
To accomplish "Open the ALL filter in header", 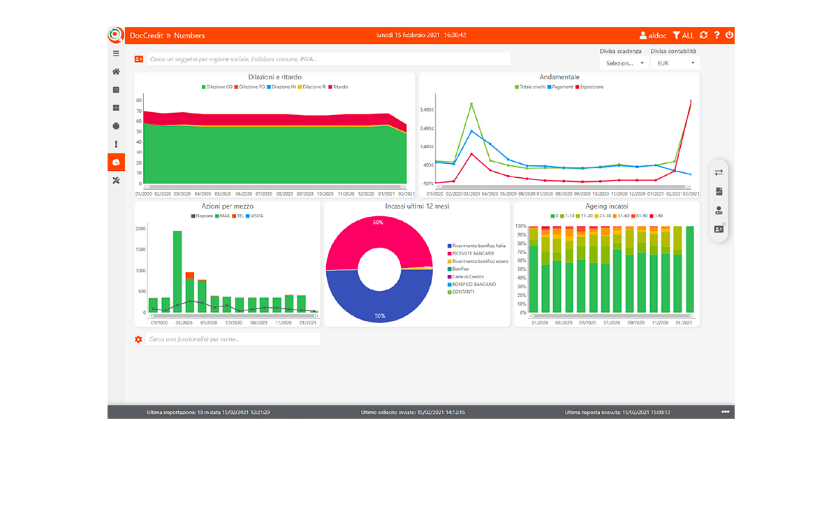I will [683, 35].
